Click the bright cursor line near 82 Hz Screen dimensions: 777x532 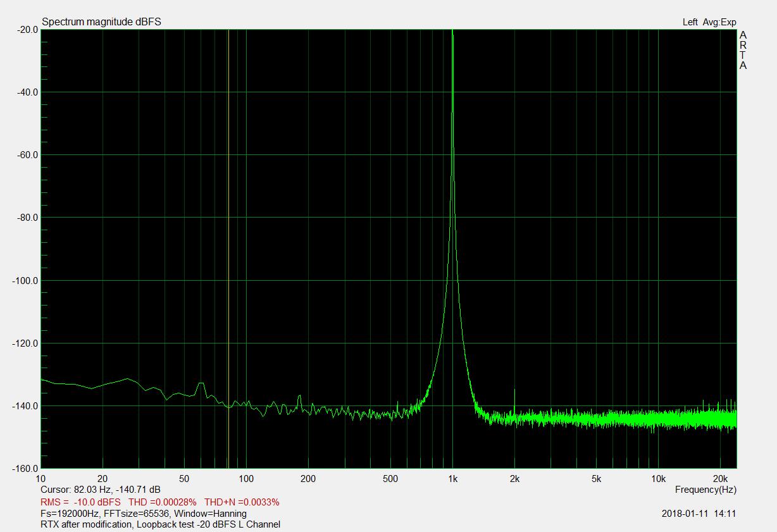(x=228, y=249)
